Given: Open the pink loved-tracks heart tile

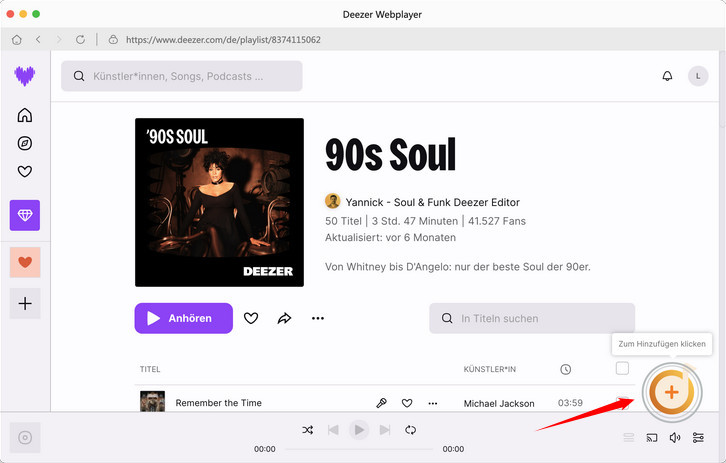Looking at the screenshot, I should (x=25, y=262).
